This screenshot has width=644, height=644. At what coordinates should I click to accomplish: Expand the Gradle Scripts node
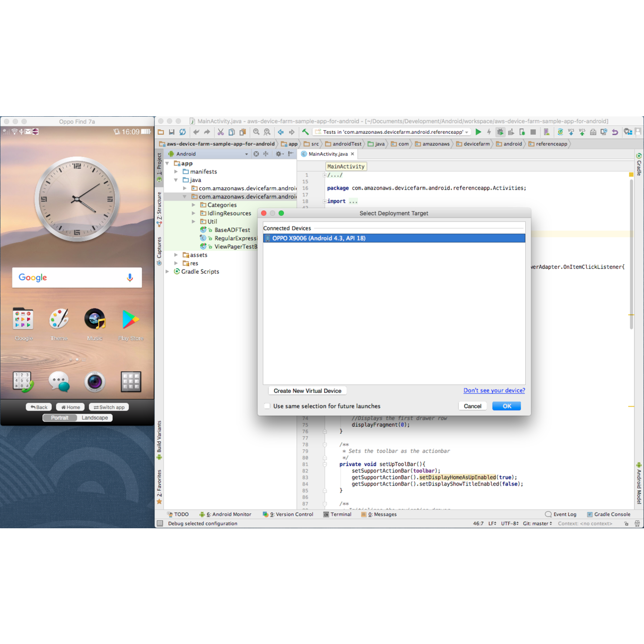pos(168,272)
